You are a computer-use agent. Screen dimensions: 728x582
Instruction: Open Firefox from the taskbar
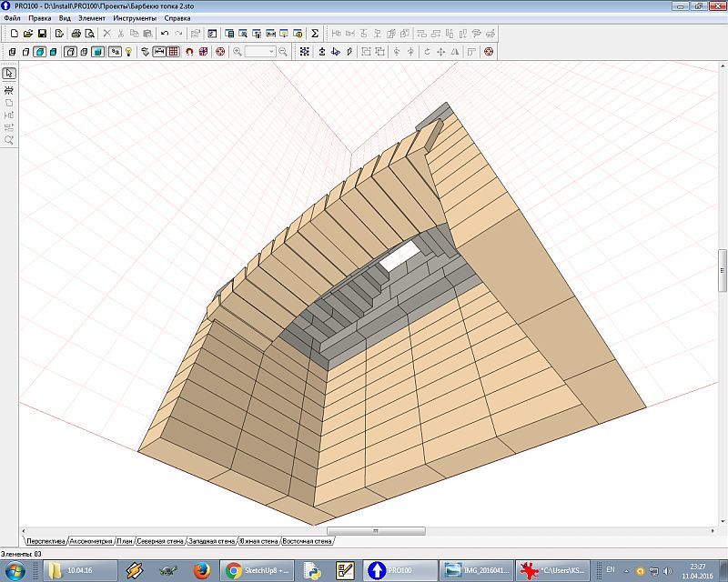200,570
